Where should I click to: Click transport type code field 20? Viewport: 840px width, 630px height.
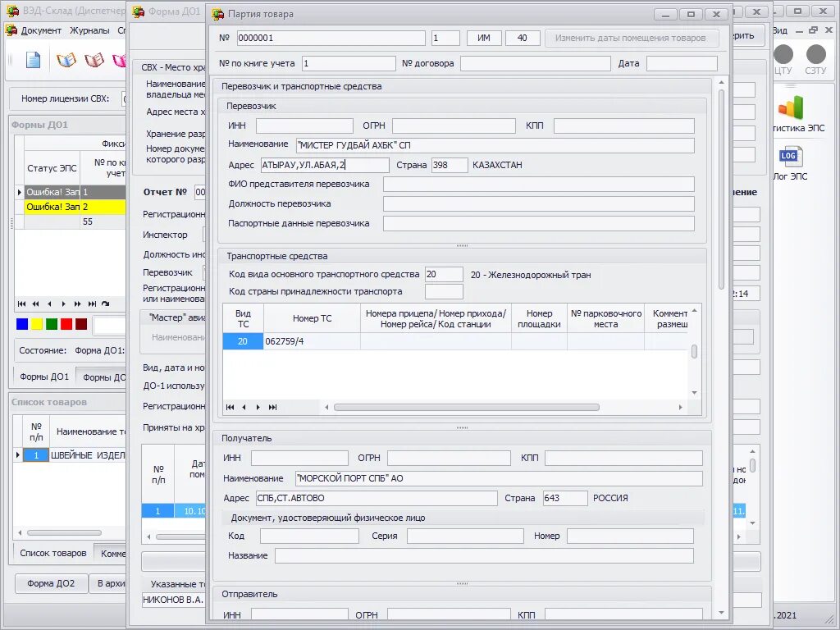coord(444,274)
